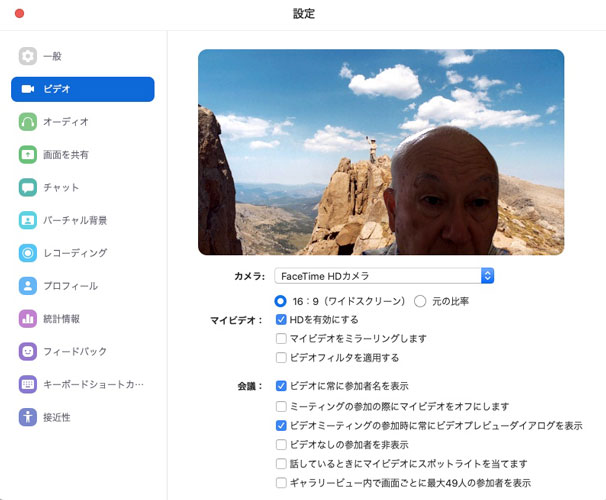Open プロフィール settings label

pos(70,286)
